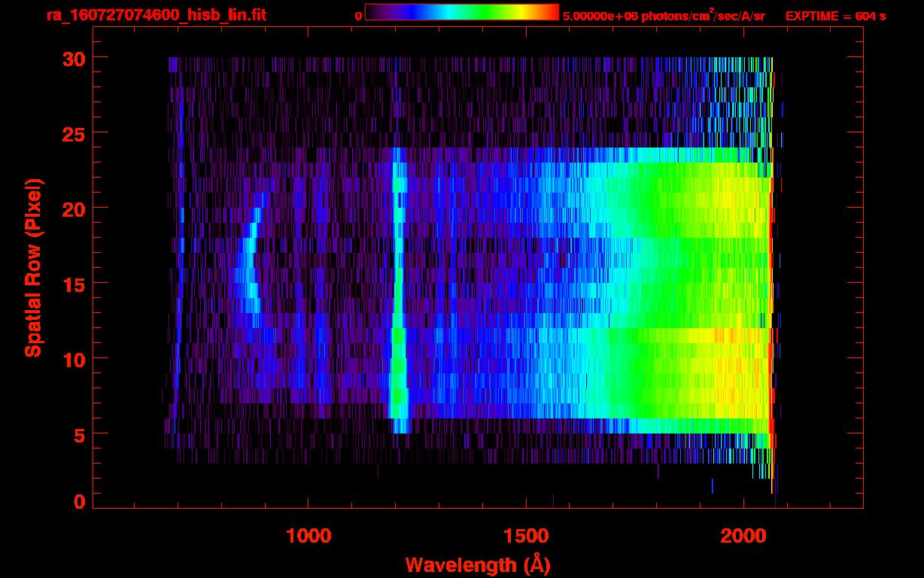Screen dimensions: 924x578
Task: Click the EXPTIME = 604 s text
Action: tap(835, 16)
